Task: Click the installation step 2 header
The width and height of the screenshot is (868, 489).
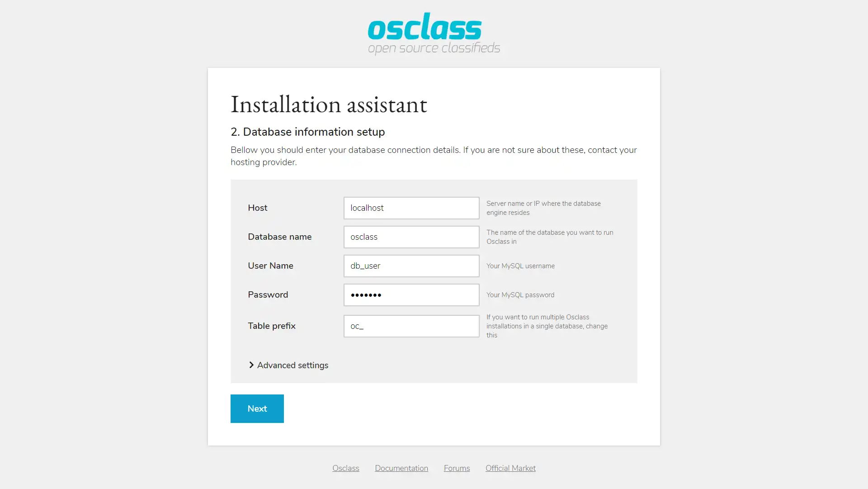Action: [307, 132]
